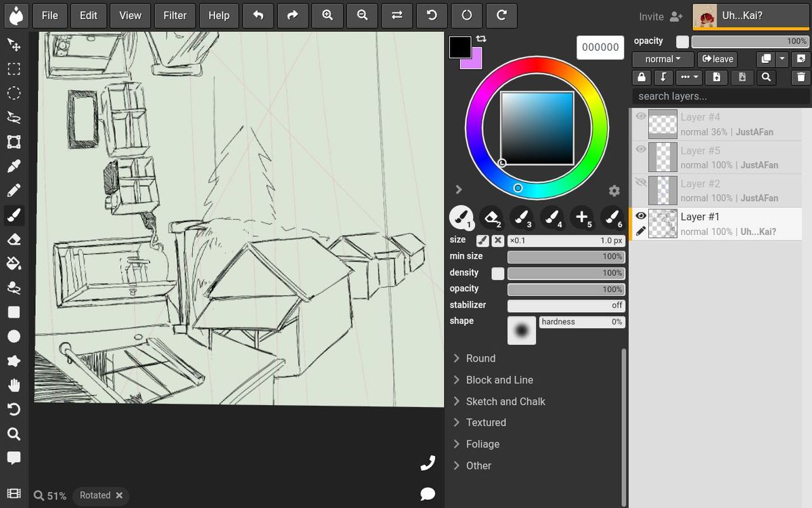Select the Brush tool in left toolbar
The height and width of the screenshot is (508, 812).
pos(14,215)
